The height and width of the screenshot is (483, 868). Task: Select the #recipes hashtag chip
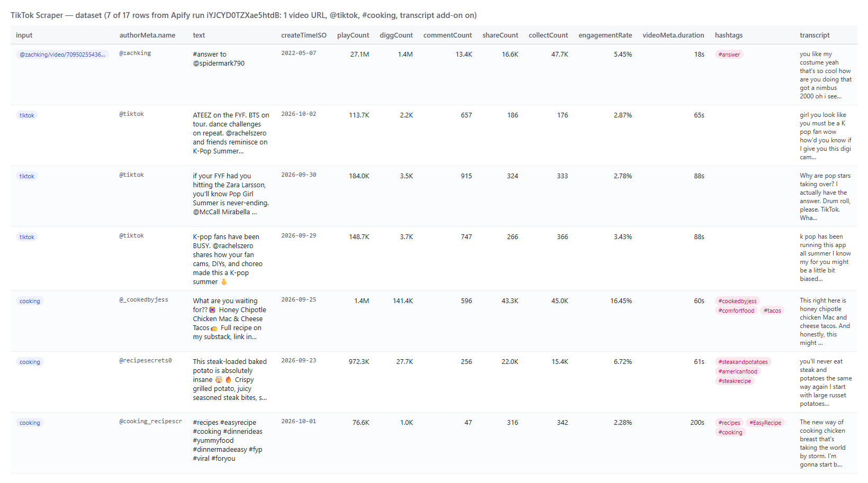click(x=729, y=423)
